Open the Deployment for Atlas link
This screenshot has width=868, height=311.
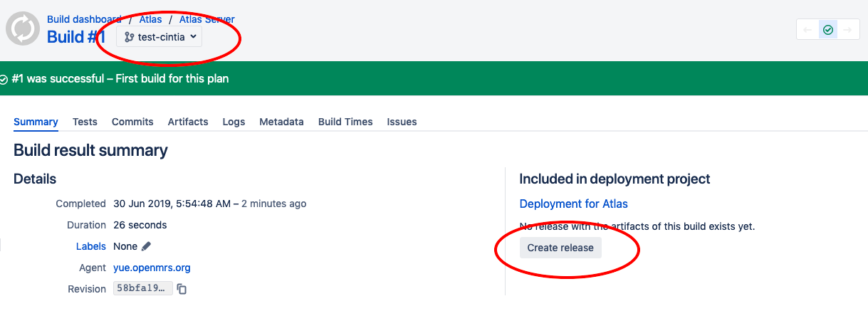click(x=574, y=204)
